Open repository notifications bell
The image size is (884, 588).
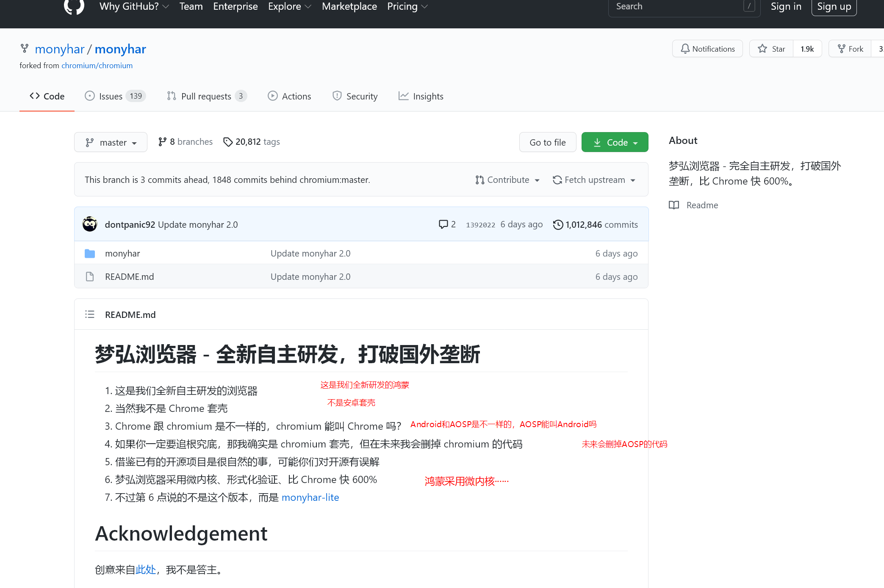point(707,48)
